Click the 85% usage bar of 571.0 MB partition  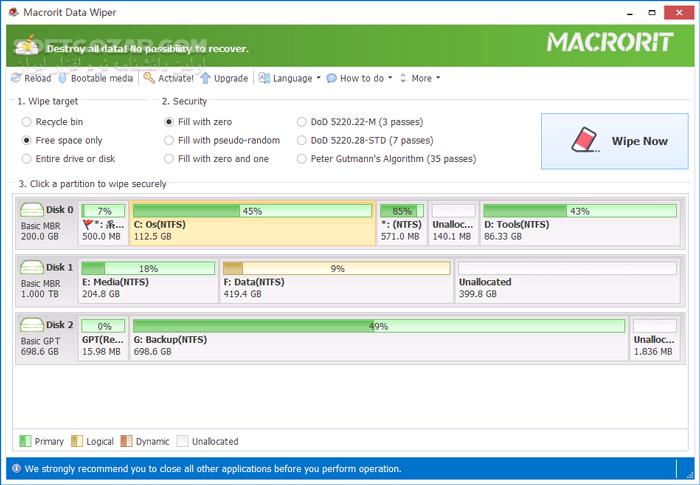(402, 211)
